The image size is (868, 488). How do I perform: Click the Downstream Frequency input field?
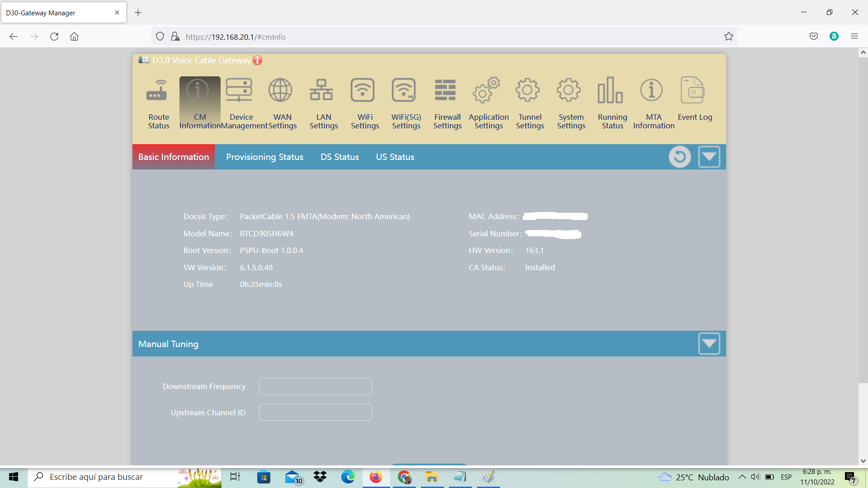(x=315, y=386)
